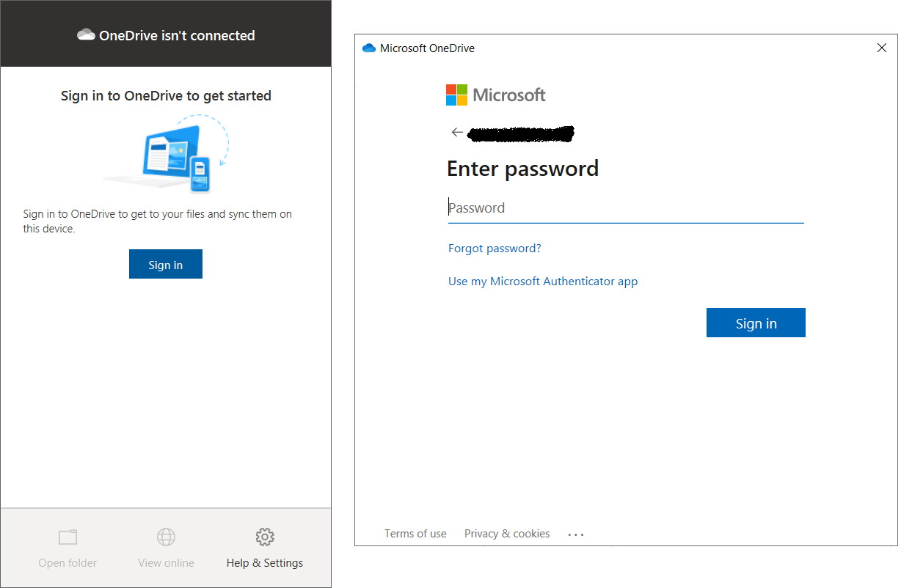Select the Enter password heading
This screenshot has width=912, height=588.
tap(522, 168)
